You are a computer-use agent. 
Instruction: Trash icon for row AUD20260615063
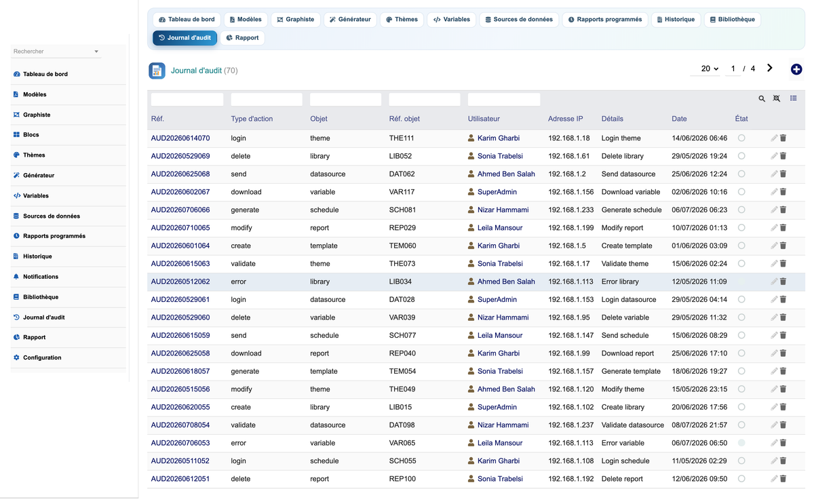(x=783, y=264)
